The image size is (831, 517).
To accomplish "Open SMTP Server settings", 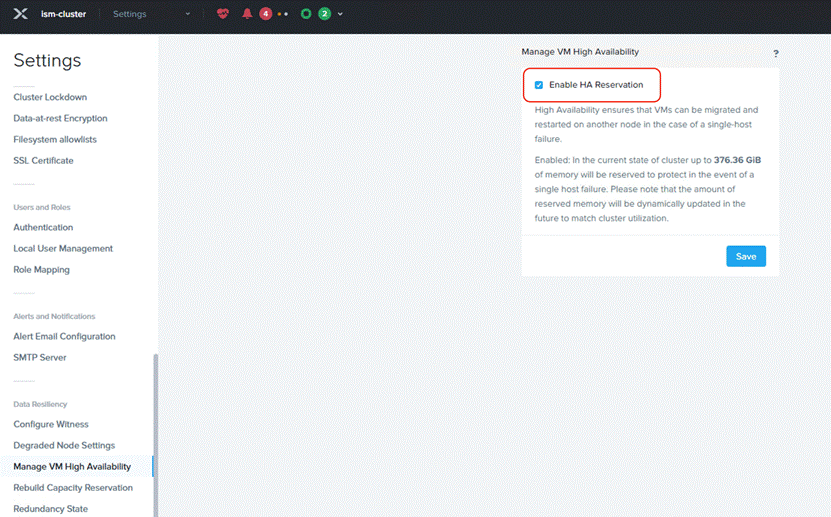I will pos(40,358).
